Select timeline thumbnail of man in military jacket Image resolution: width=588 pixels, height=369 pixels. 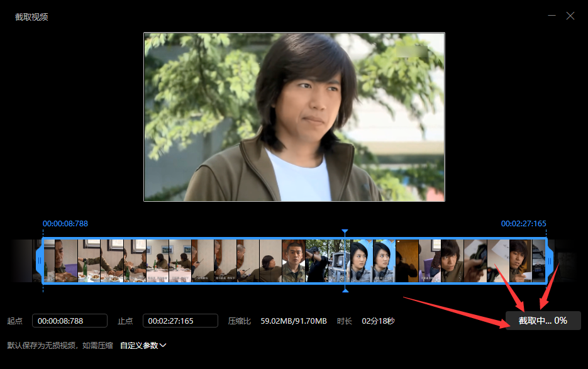pyautogui.click(x=293, y=260)
